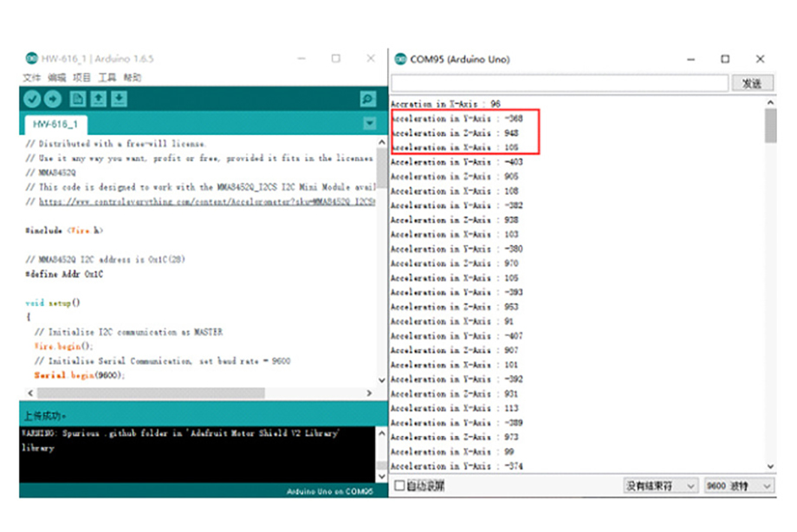Click console panel scroll down arrow
This screenshot has height=532, width=797.
(x=382, y=476)
